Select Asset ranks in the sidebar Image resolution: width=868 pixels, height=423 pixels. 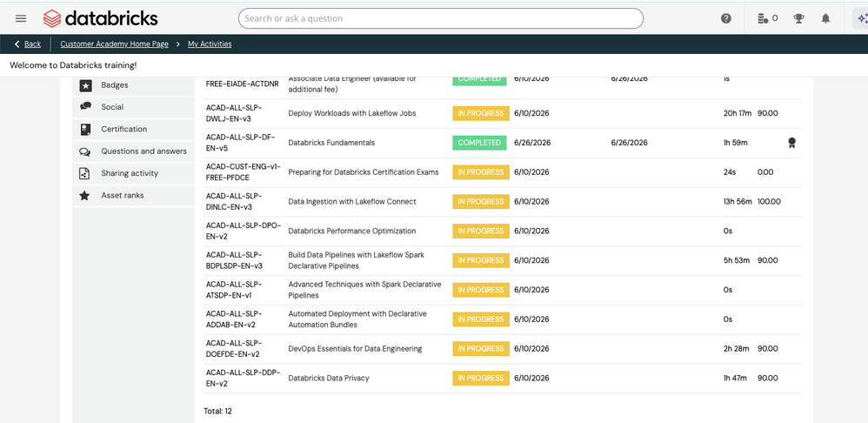pos(133,196)
